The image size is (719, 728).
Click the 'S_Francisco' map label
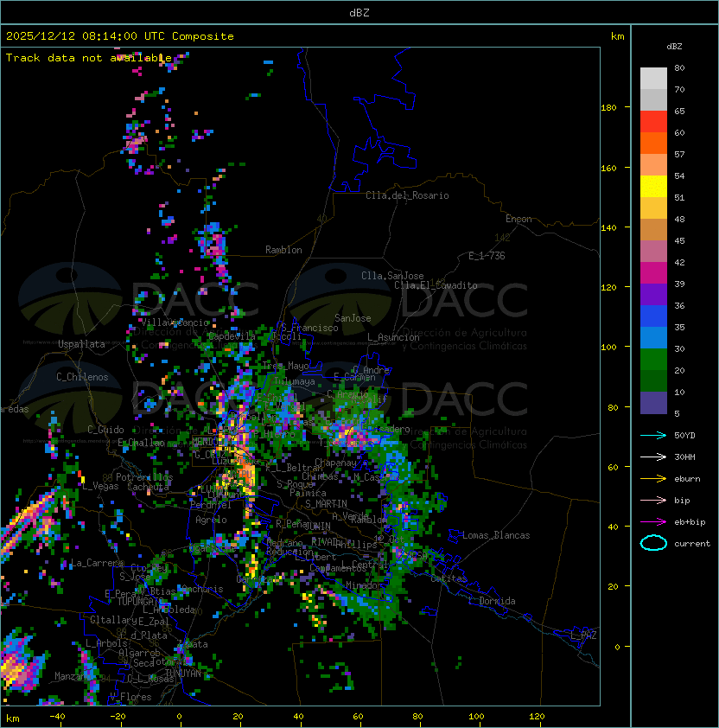tap(309, 328)
